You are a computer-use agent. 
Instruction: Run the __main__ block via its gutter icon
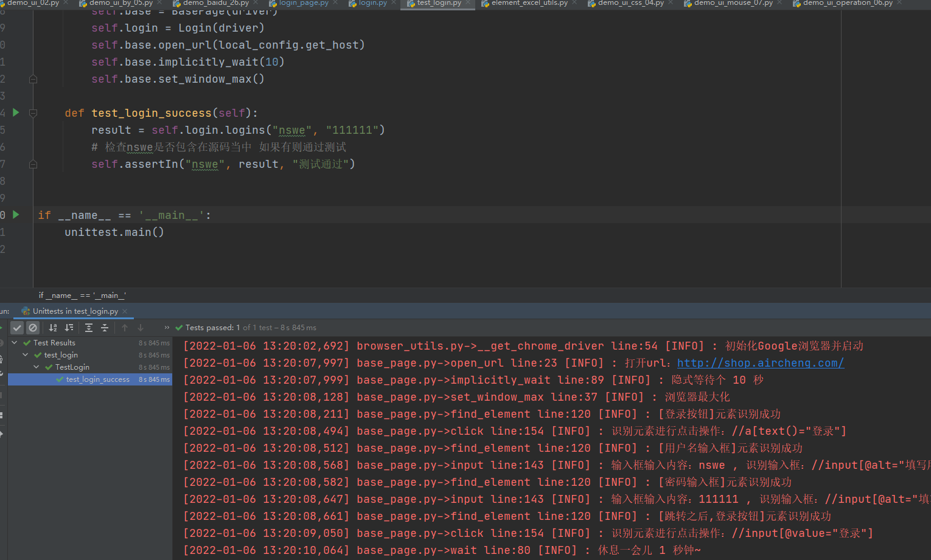[16, 215]
